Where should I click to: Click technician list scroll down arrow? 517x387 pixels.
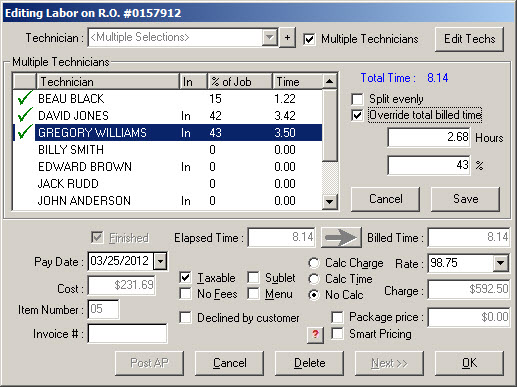(330, 201)
